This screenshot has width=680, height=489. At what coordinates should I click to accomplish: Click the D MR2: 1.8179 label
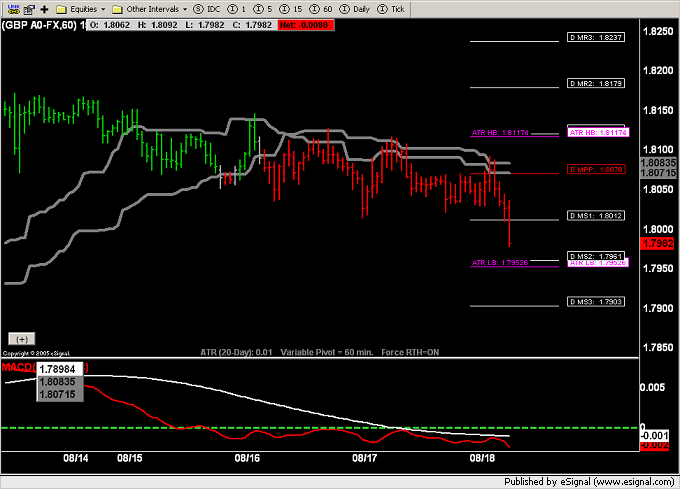pos(596,83)
